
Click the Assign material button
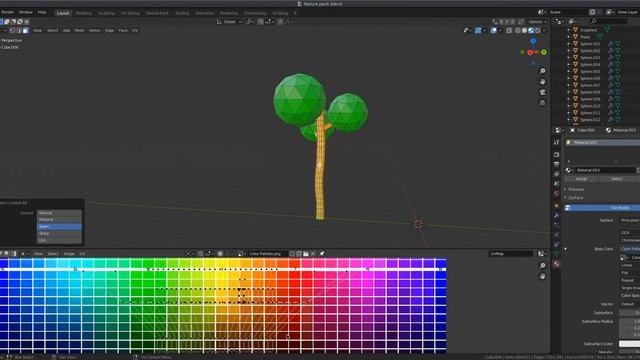(581, 179)
